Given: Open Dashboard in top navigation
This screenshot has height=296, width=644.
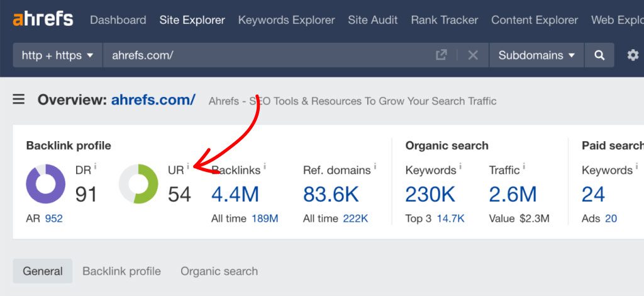Looking at the screenshot, I should point(118,20).
